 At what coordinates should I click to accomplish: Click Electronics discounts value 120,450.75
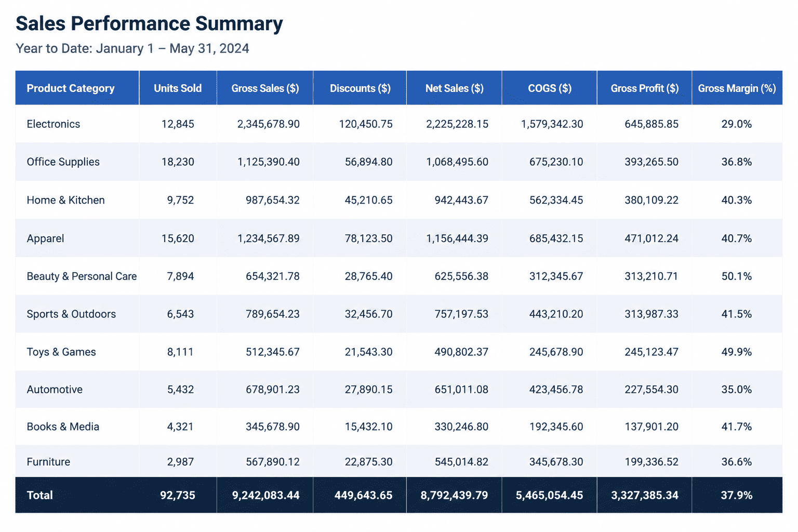(x=366, y=124)
